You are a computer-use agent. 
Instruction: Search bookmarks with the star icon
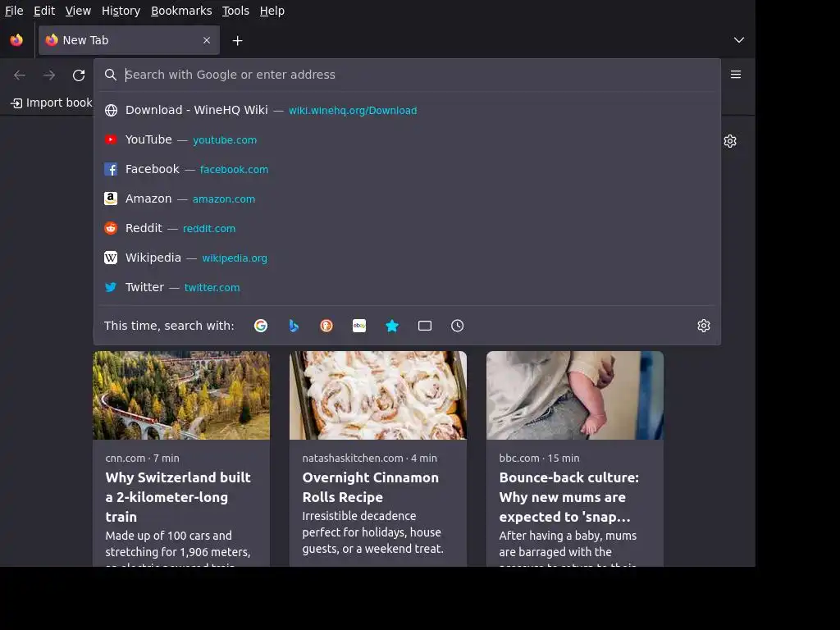pyautogui.click(x=392, y=326)
